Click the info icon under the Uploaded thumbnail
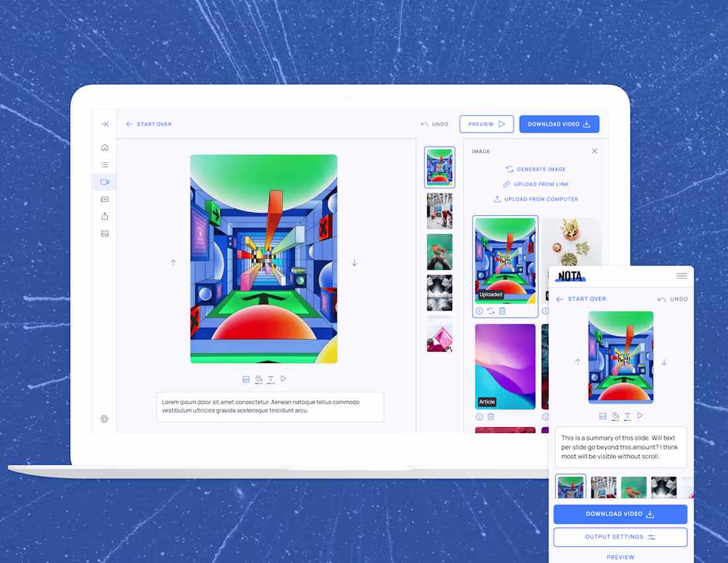 (x=479, y=311)
